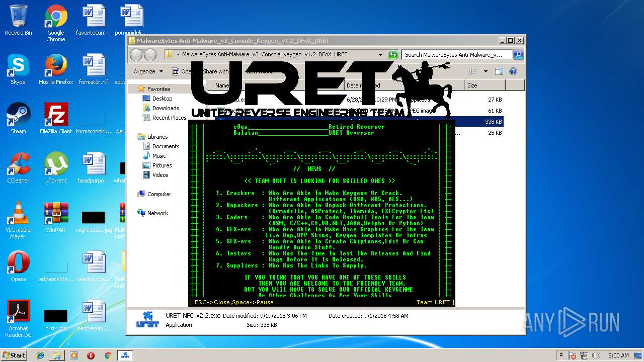The height and width of the screenshot is (362, 644).
Task: Click Explorer Forward navigation button
Action: point(150,54)
